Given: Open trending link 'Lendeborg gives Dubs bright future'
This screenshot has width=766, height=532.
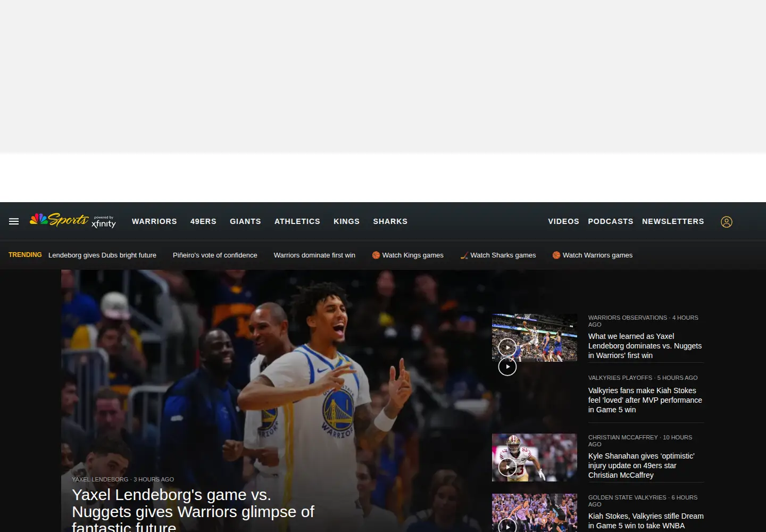Looking at the screenshot, I should click(102, 255).
